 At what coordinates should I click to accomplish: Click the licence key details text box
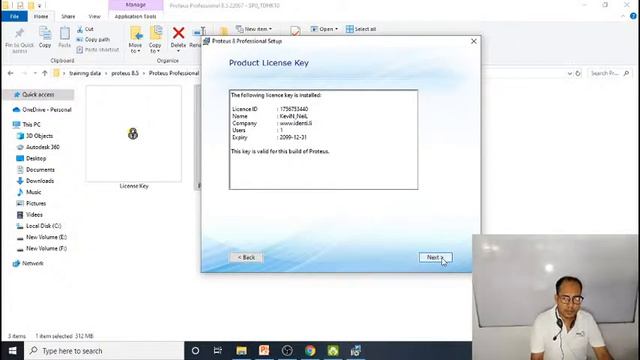coord(323,140)
